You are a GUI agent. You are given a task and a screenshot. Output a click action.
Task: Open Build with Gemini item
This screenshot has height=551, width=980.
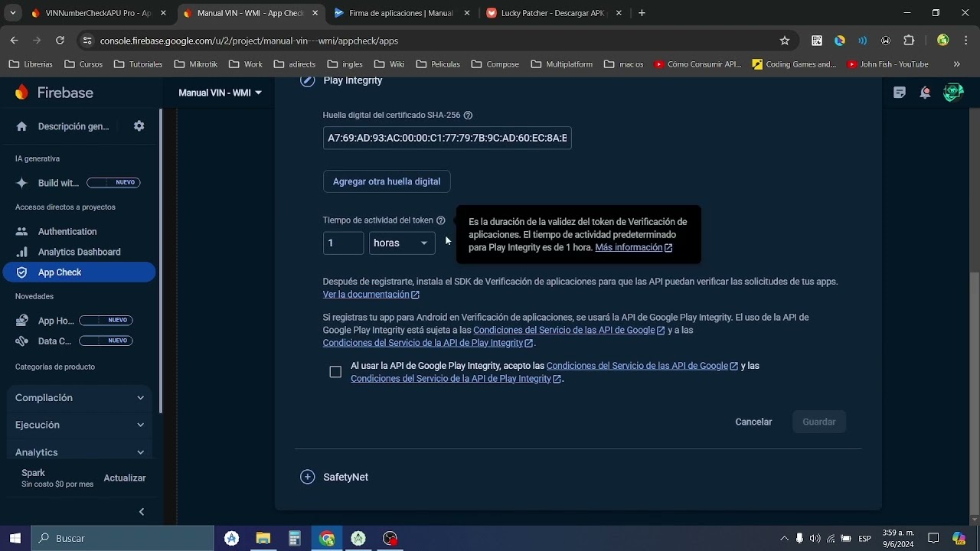point(80,183)
